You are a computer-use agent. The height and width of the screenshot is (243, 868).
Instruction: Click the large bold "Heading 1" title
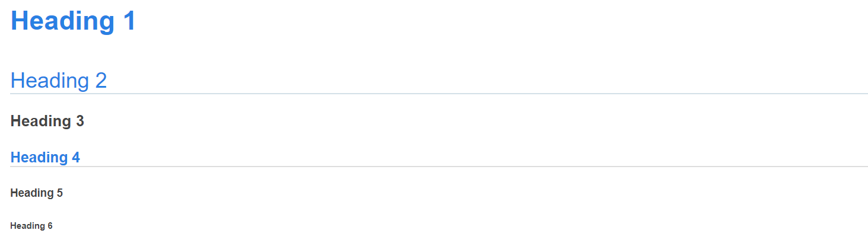coord(73,21)
